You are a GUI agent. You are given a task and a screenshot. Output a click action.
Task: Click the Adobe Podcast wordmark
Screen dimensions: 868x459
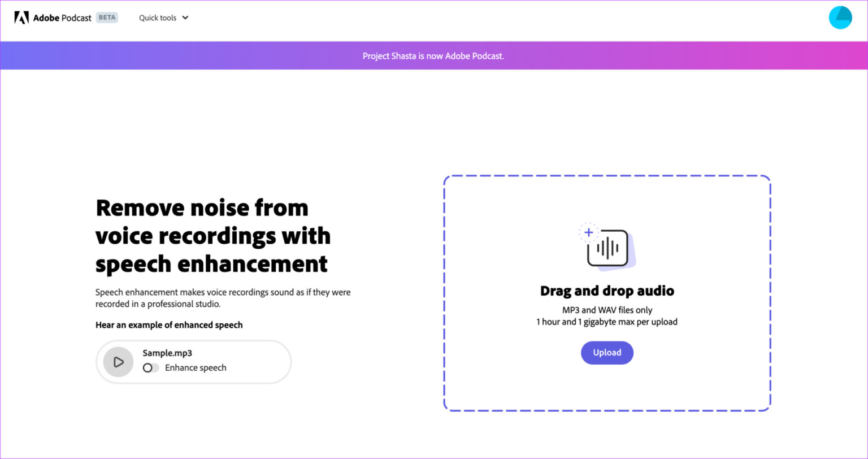click(x=63, y=18)
